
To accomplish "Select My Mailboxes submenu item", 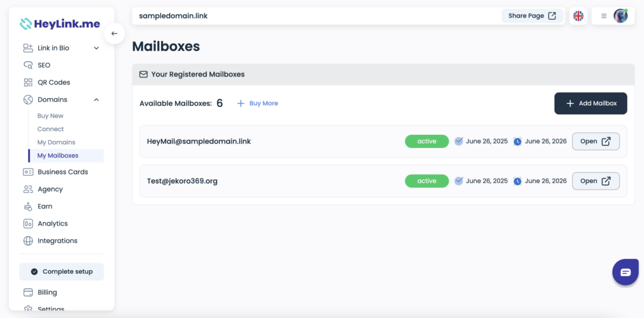I will (66, 156).
